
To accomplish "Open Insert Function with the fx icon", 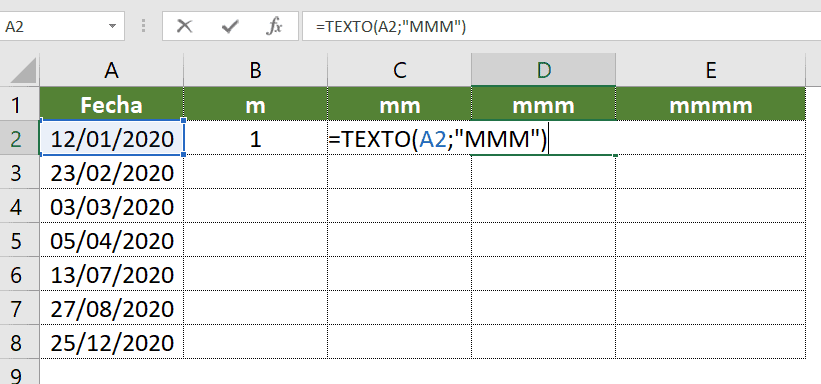I will (274, 26).
